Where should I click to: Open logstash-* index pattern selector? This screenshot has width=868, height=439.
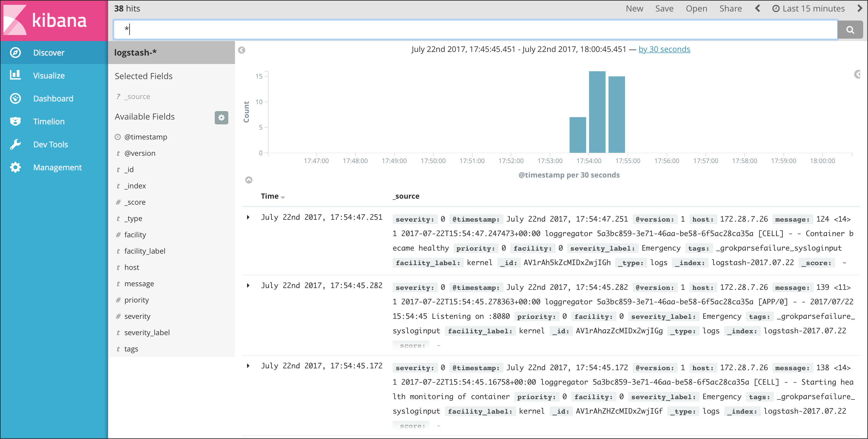tap(172, 53)
